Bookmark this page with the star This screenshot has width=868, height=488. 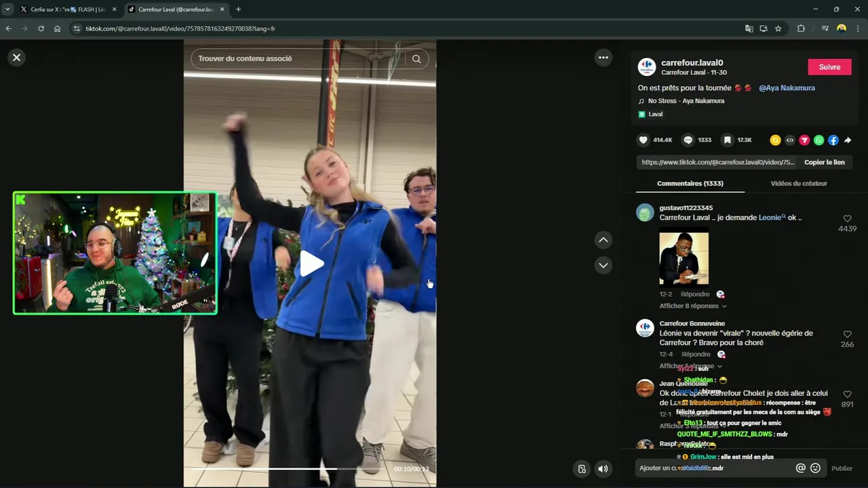(x=778, y=28)
